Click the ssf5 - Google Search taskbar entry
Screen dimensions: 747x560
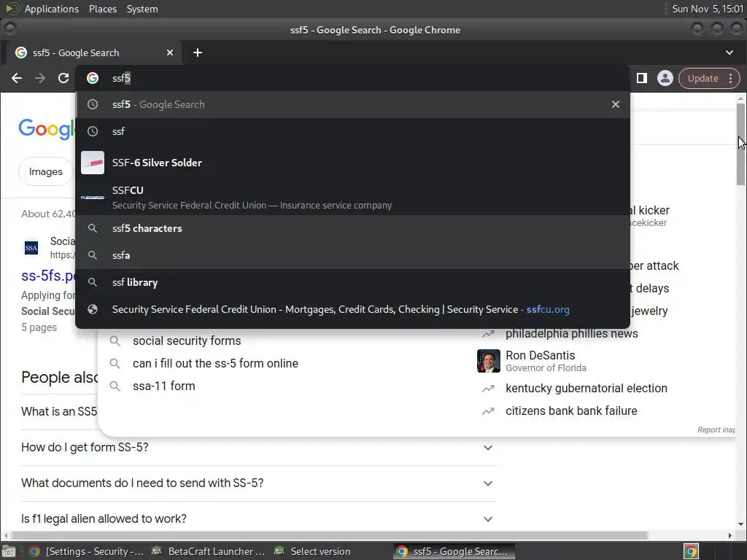pyautogui.click(x=454, y=551)
